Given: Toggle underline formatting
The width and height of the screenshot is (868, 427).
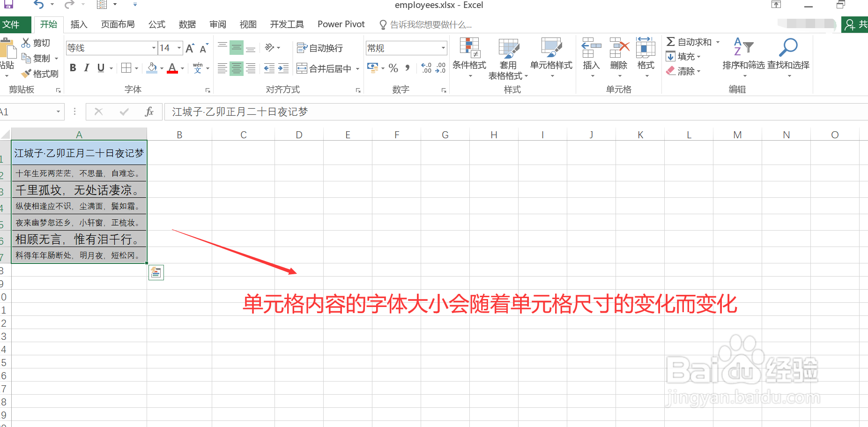Looking at the screenshot, I should point(101,68).
